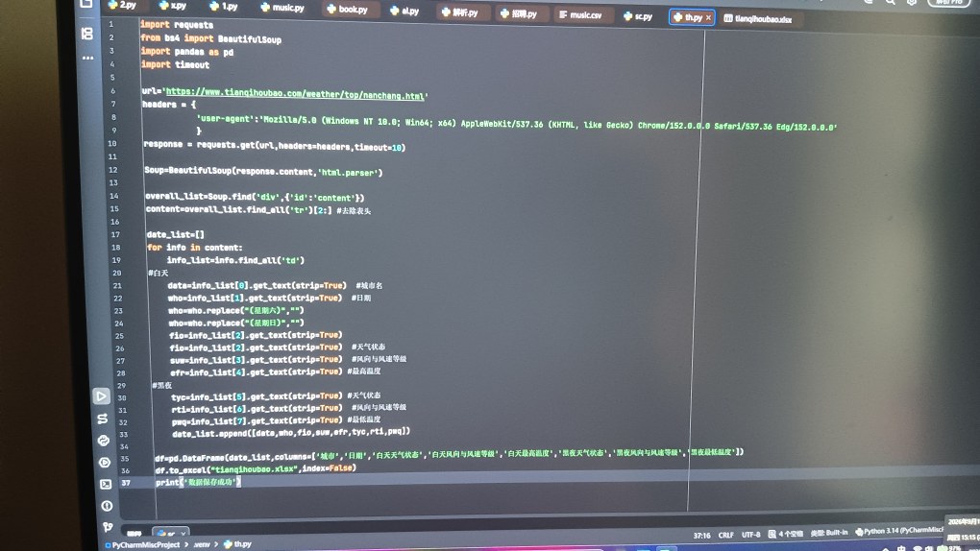Click the 'date_list=[]' line
Image resolution: width=980 pixels, height=551 pixels.
tap(175, 235)
